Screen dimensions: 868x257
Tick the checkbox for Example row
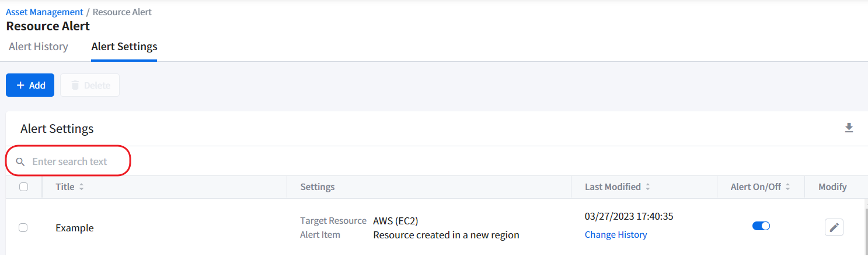(x=23, y=228)
